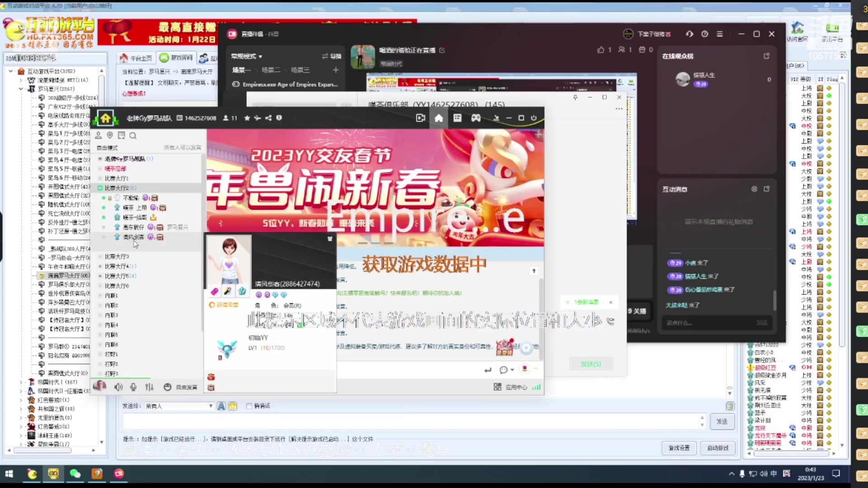Click the Empiresx.exe Age of Empires source
868x488 pixels.
click(x=285, y=84)
